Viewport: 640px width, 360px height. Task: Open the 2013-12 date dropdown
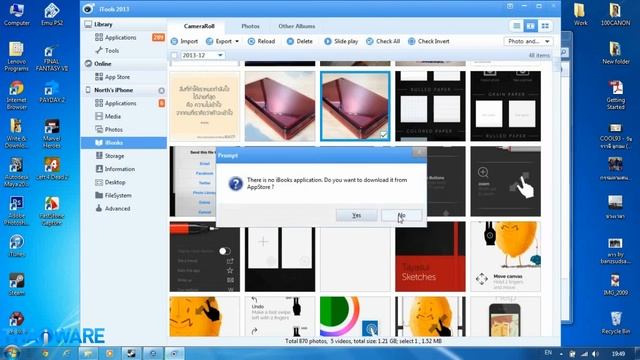pyautogui.click(x=220, y=55)
